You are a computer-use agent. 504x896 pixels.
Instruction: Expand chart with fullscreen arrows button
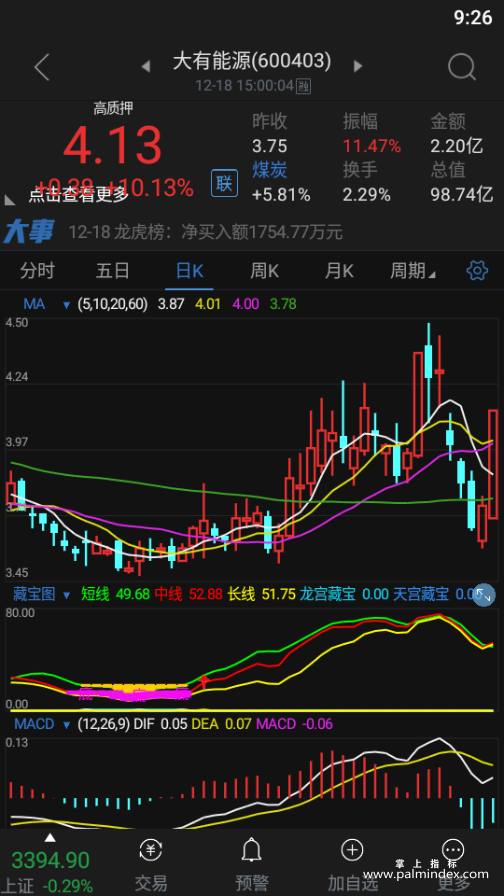483,595
